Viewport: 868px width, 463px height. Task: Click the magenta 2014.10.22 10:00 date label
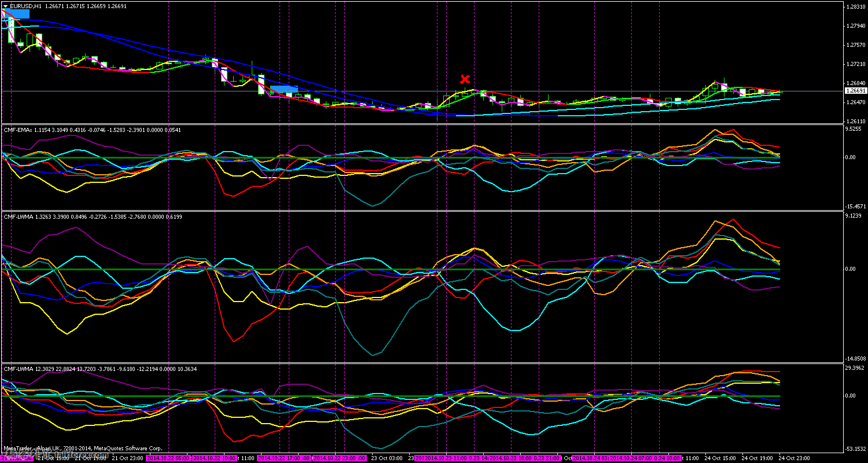215,458
